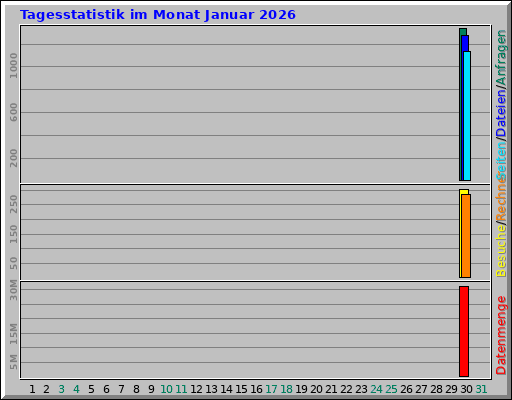Click the title 'Tagesstatistik im Monat Januar 2026'
This screenshot has height=400, width=512.
pos(158,15)
